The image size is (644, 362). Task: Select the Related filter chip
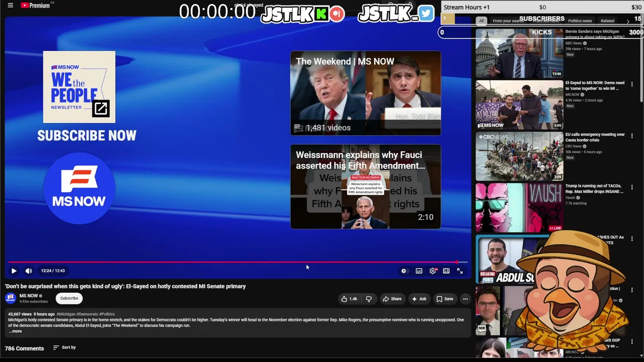(x=607, y=21)
